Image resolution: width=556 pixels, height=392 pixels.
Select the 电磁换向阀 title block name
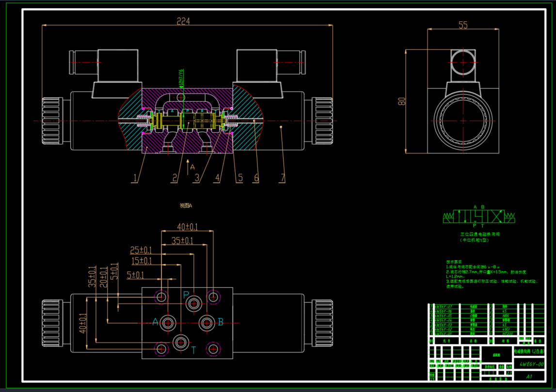(x=529, y=351)
